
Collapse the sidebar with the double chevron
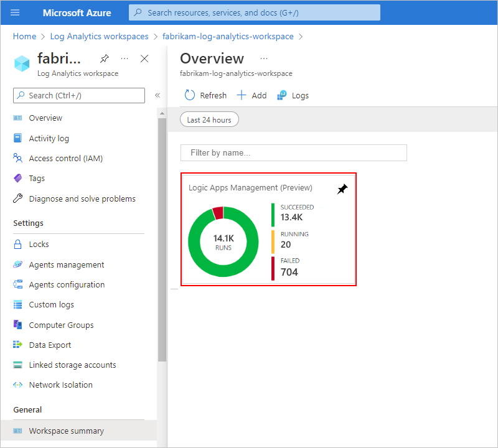(157, 95)
